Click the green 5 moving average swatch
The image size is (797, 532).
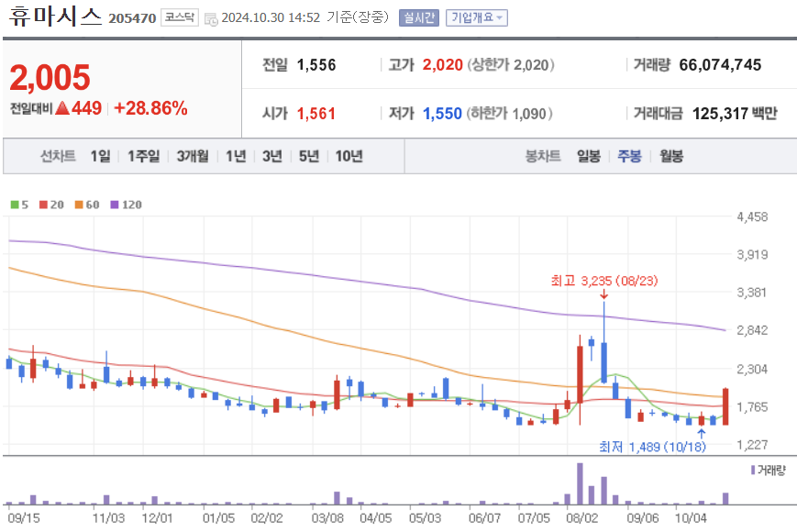pyautogui.click(x=15, y=205)
